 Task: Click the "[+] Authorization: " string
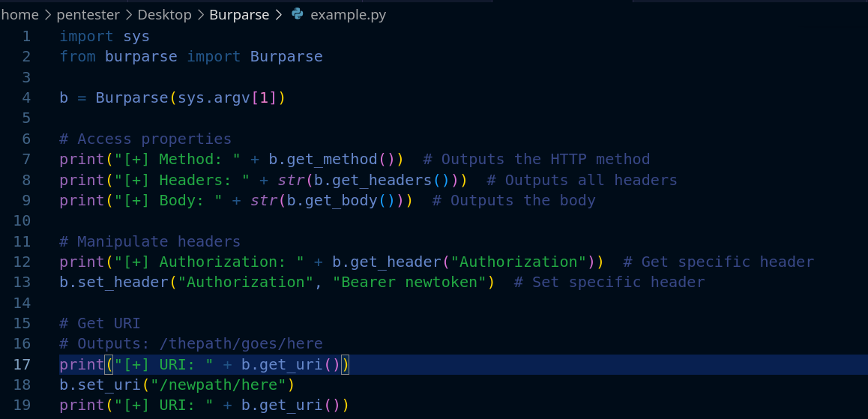tap(209, 262)
